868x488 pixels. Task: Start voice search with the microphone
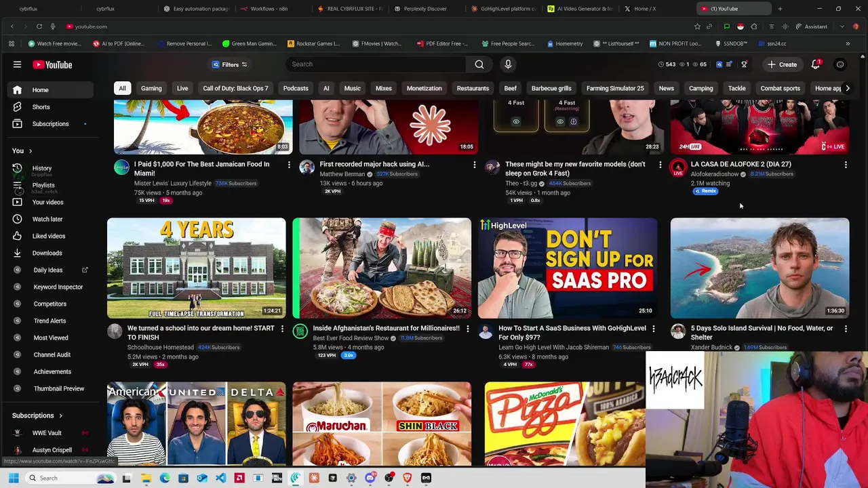tap(508, 64)
